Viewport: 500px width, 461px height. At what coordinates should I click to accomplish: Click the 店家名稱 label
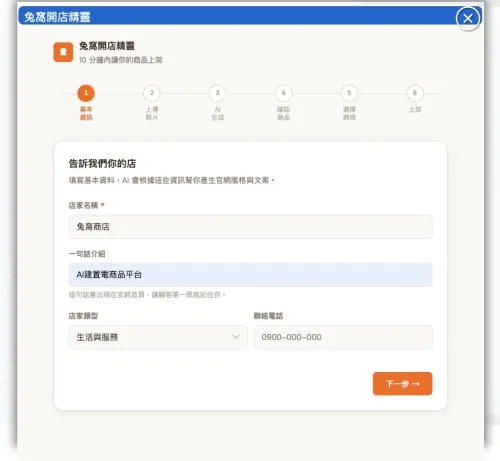(x=83, y=205)
